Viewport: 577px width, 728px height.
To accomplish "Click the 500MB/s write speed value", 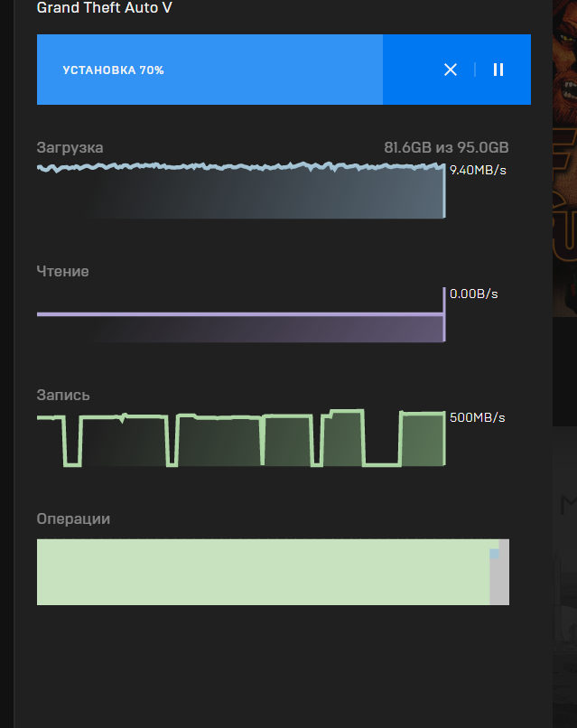I will pos(477,417).
